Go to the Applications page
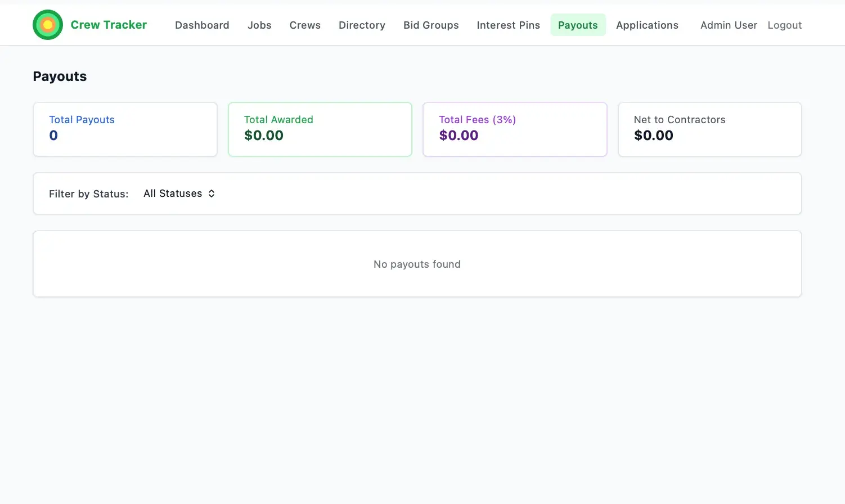Viewport: 845px width, 504px height. [x=647, y=25]
